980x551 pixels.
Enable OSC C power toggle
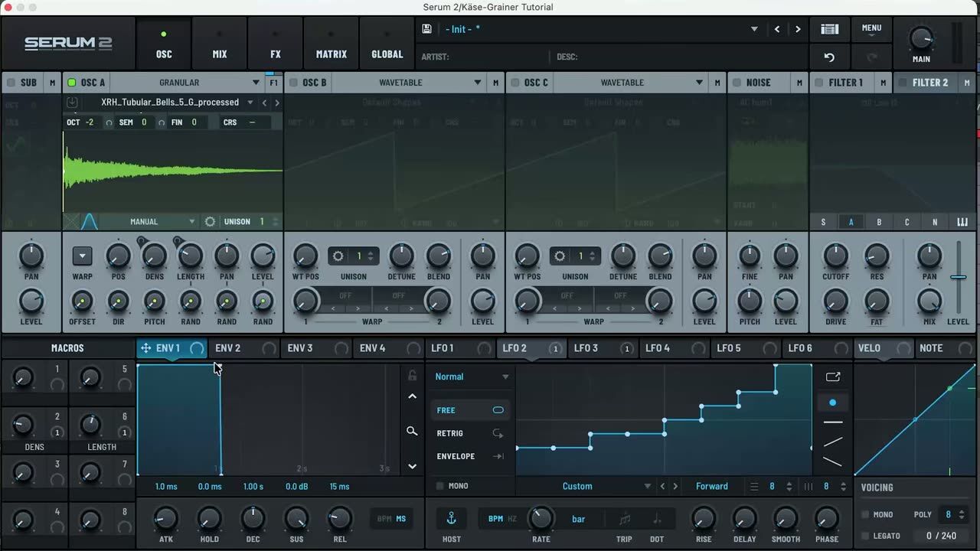[515, 83]
